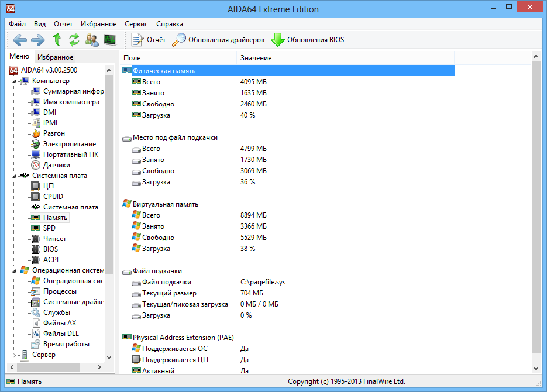This screenshot has width=547, height=392.
Task: Click the tree horizontal scroll right arrow
Action: point(99,367)
